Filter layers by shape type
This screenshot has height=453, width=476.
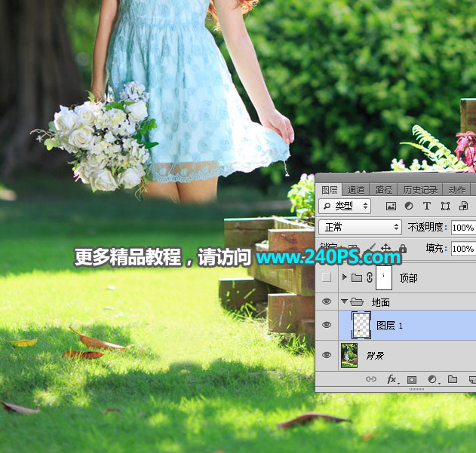(x=445, y=207)
